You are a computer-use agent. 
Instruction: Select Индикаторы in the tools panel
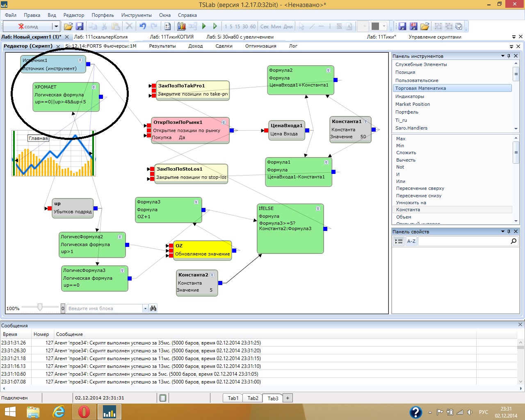[409, 96]
